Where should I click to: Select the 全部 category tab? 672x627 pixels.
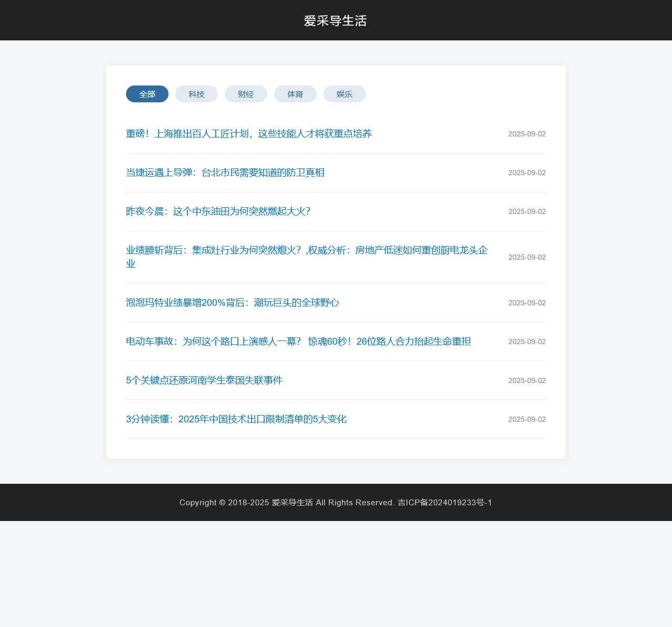147,94
